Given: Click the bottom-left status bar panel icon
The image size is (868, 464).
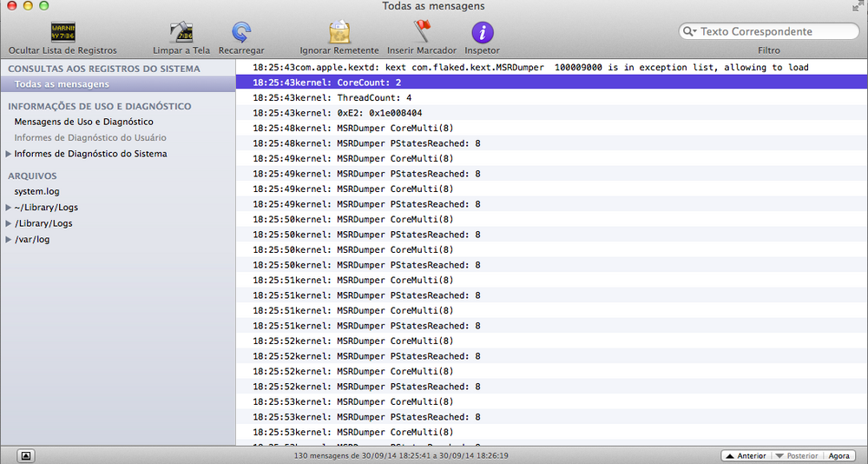Looking at the screenshot, I should [x=26, y=455].
